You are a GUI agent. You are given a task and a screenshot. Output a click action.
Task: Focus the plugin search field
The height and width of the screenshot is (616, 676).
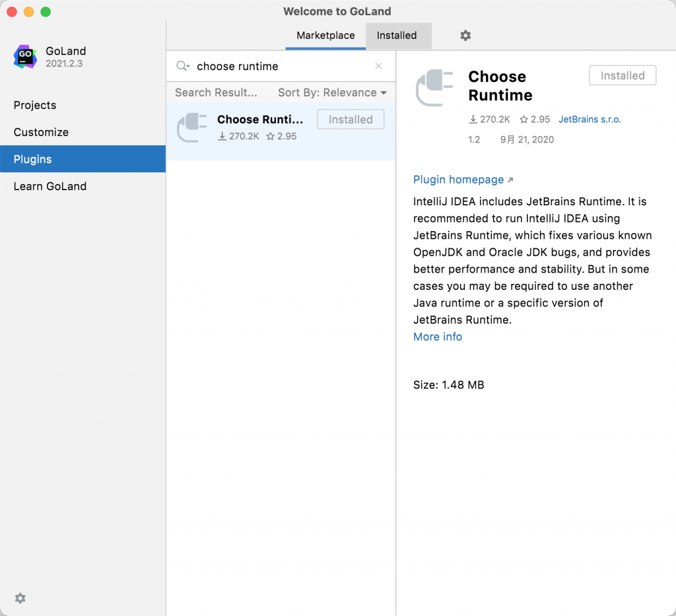[x=281, y=66]
